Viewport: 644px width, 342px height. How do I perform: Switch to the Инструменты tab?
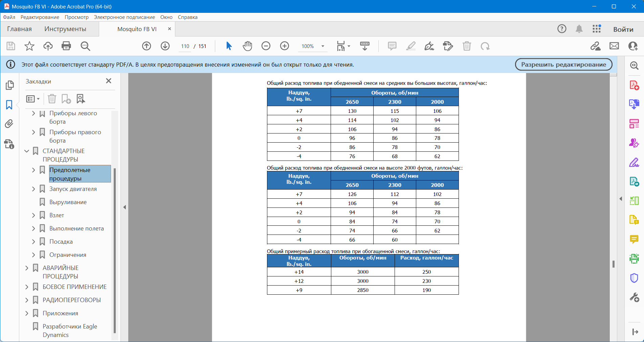(65, 29)
